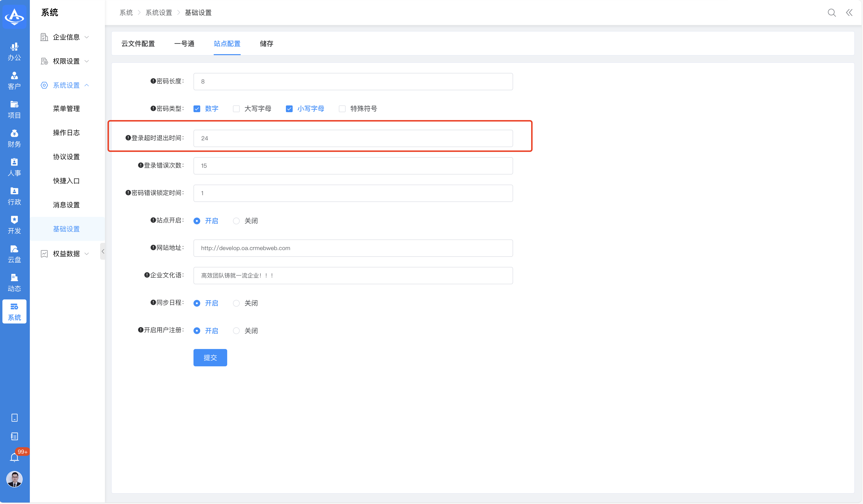This screenshot has height=504, width=863.
Task: Open the 菜单管理 submenu item
Action: [66, 109]
